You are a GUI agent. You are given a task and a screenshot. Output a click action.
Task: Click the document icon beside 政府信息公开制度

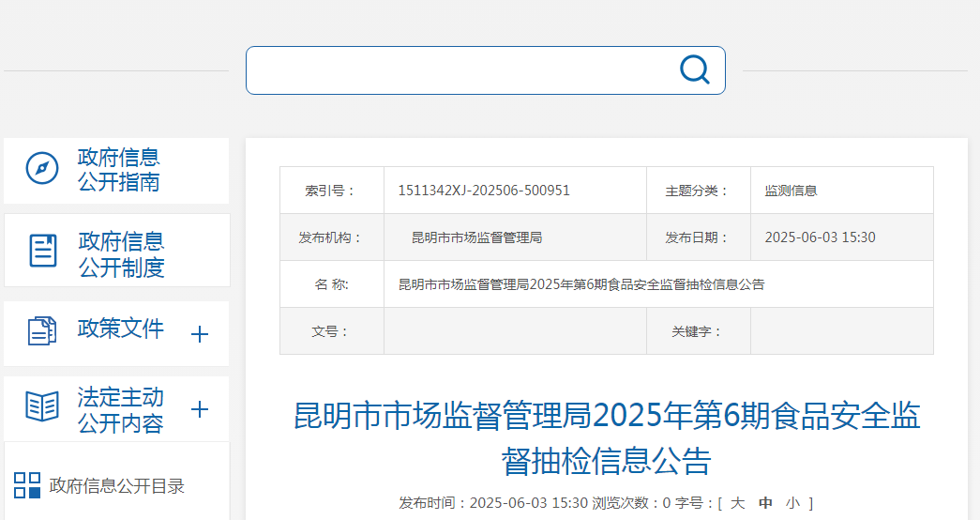(43, 251)
